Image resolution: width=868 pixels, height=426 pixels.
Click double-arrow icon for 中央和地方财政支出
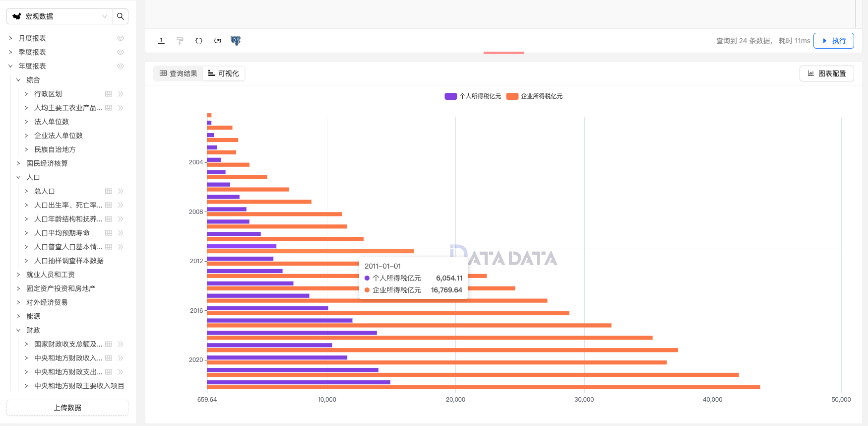click(121, 372)
